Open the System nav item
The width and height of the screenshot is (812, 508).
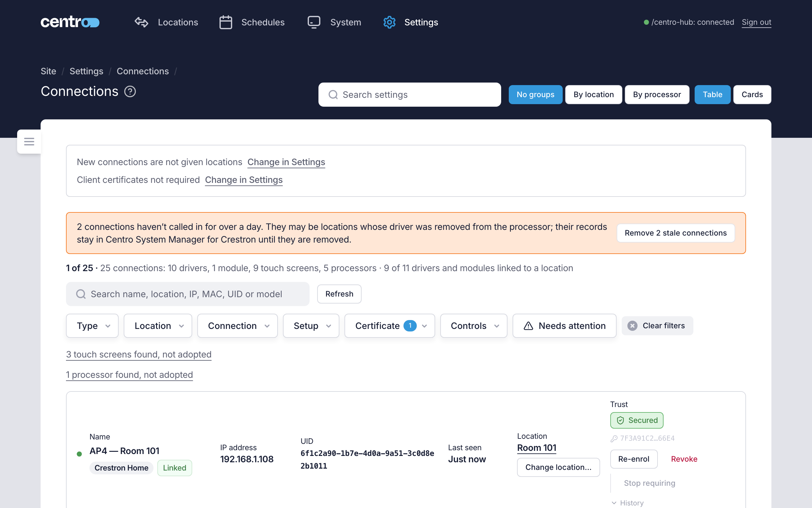pos(334,22)
